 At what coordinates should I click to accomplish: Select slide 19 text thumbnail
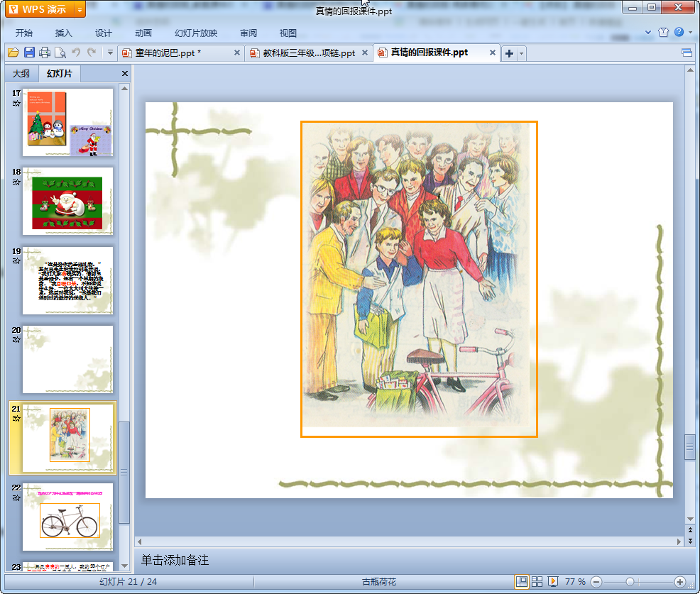pyautogui.click(x=68, y=280)
